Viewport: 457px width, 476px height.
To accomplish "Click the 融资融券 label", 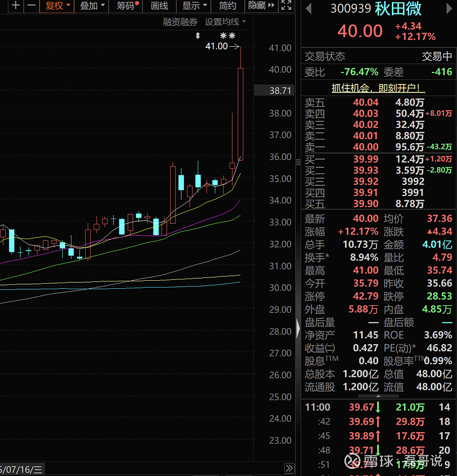I will pos(180,22).
